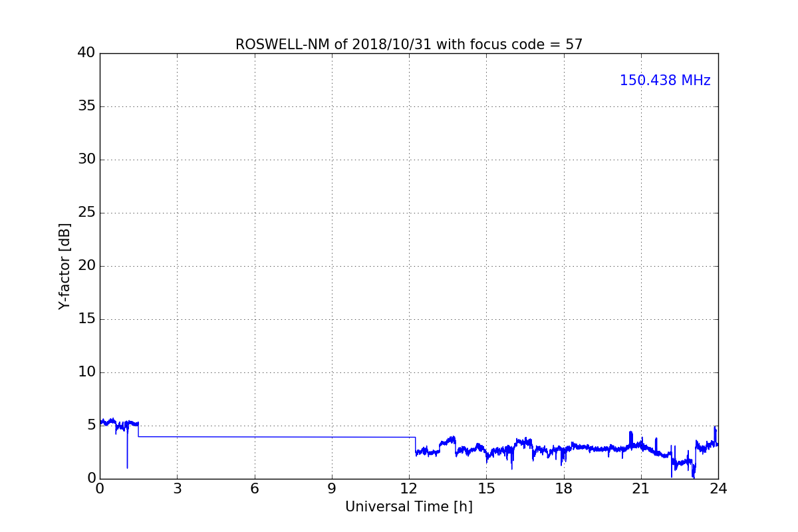Click x-axis tick label 3
The width and height of the screenshot is (798, 532).
[177, 489]
